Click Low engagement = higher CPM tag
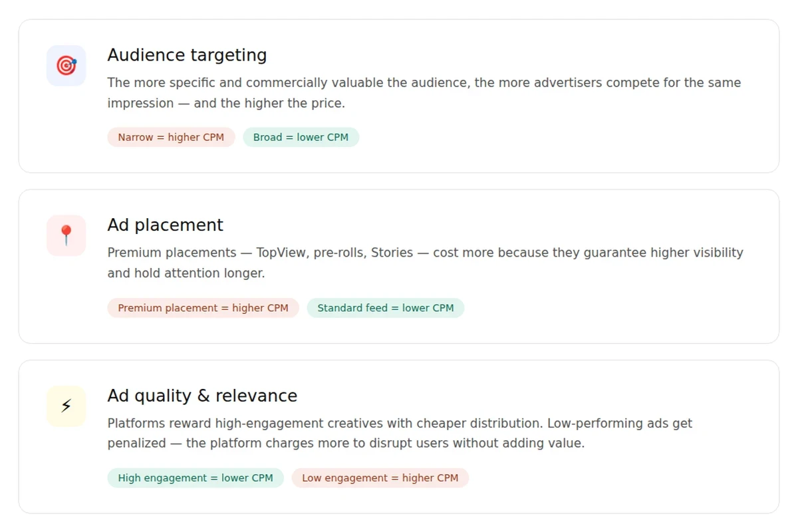The height and width of the screenshot is (532, 798). pos(380,478)
